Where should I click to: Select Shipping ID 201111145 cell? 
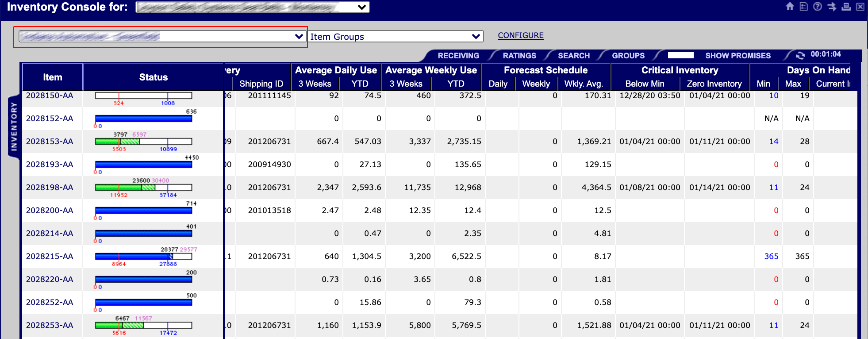coord(269,95)
